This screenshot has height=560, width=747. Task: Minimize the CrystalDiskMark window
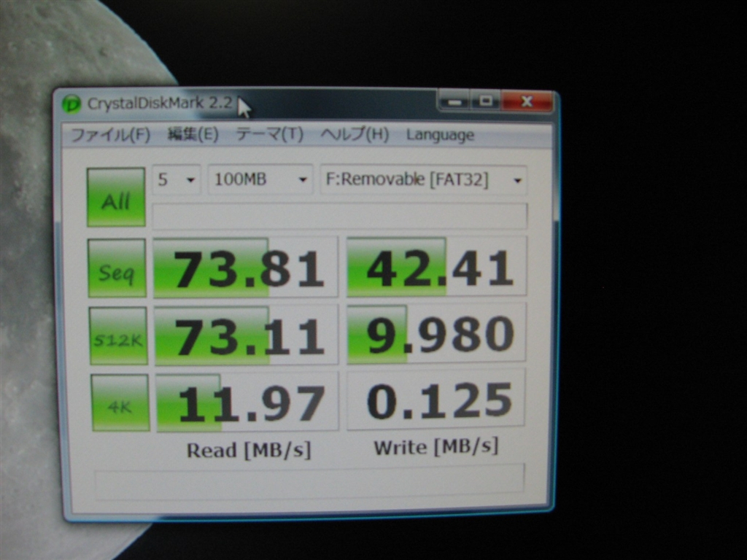tap(454, 101)
